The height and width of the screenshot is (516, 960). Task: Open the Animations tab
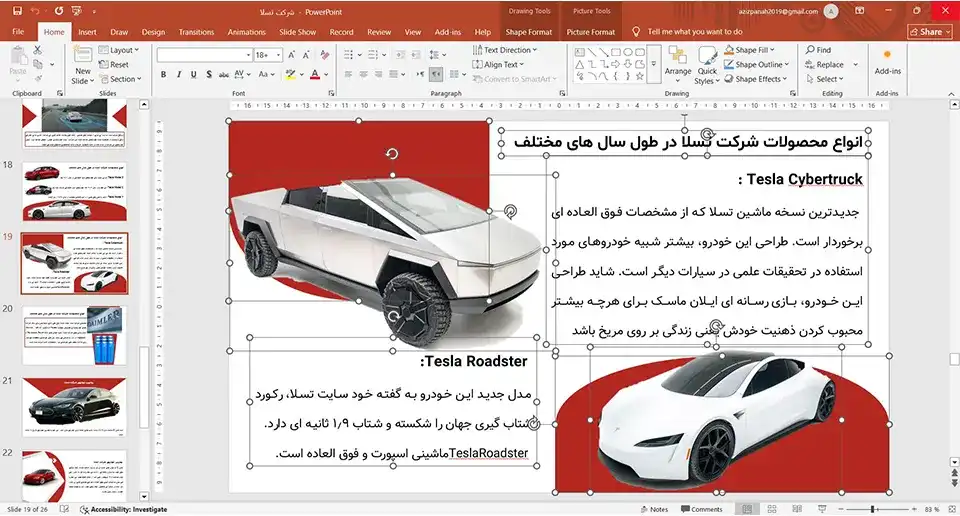247,32
